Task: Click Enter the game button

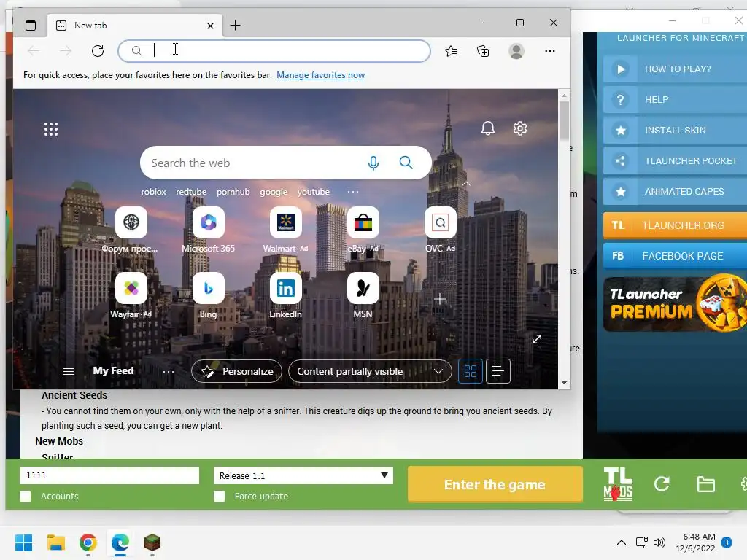Action: (x=495, y=484)
